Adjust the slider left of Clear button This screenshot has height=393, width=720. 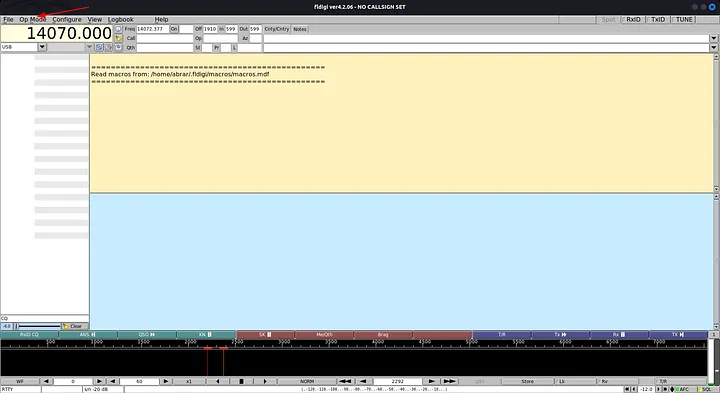point(38,326)
